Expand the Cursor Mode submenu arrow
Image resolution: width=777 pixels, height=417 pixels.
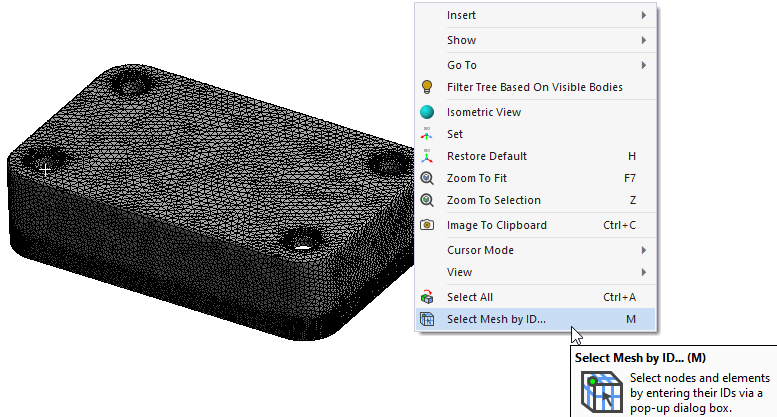click(x=644, y=250)
